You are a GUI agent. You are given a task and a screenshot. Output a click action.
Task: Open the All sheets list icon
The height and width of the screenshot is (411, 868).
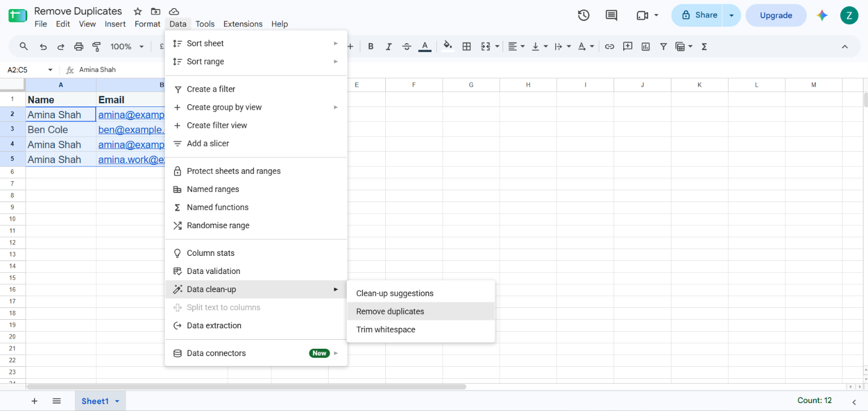(57, 401)
